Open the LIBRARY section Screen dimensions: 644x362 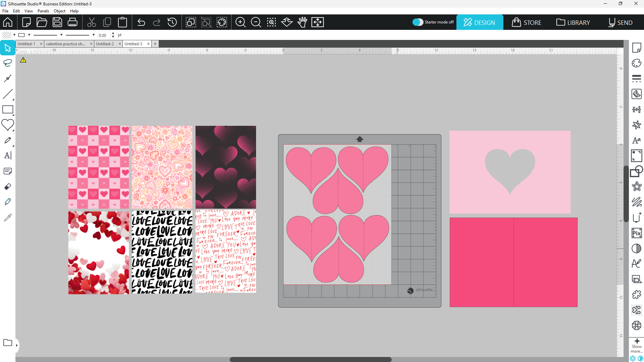(x=573, y=22)
